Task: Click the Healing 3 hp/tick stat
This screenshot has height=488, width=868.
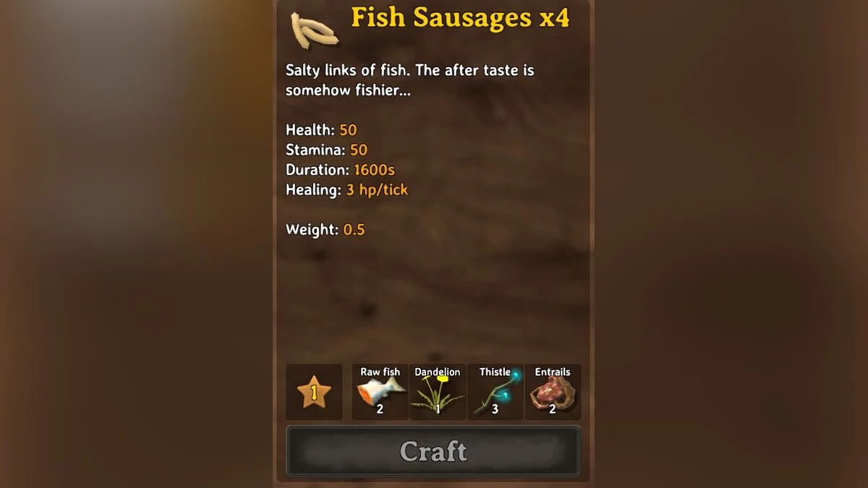Action: pos(346,190)
